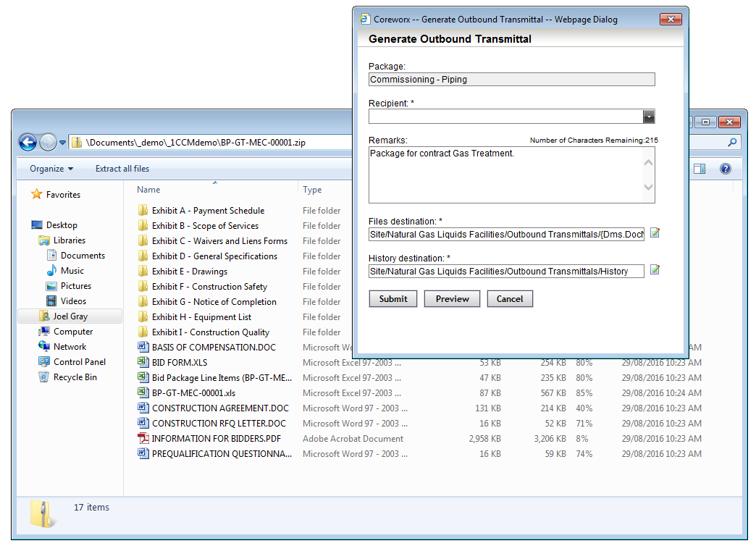Open the Recipient dropdown arrow
The image size is (756, 546).
click(649, 117)
